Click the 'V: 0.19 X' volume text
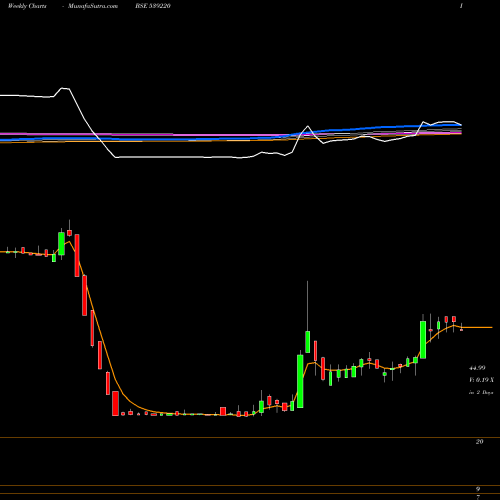The width and height of the screenshot is (500, 500). [x=481, y=380]
